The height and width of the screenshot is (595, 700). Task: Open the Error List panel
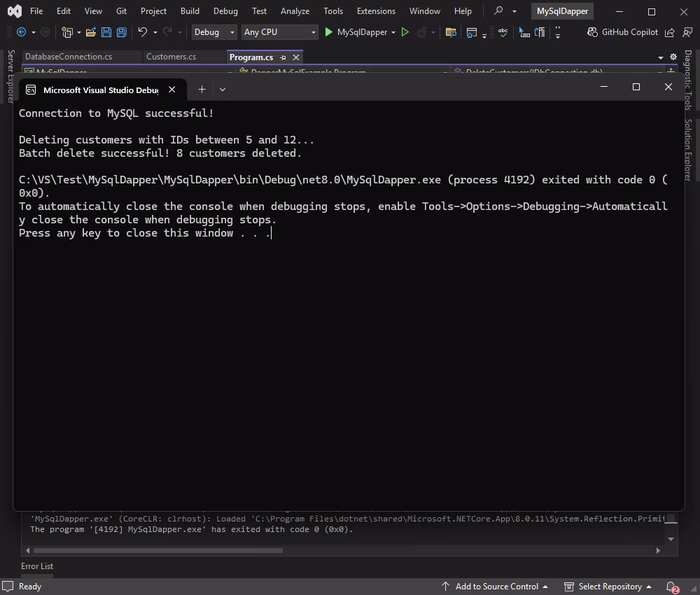click(37, 566)
